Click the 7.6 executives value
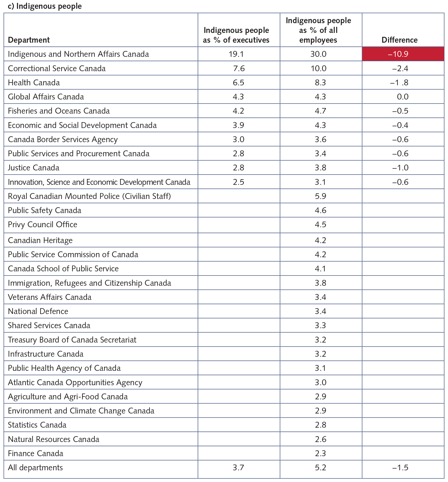The image size is (448, 482). click(x=239, y=68)
